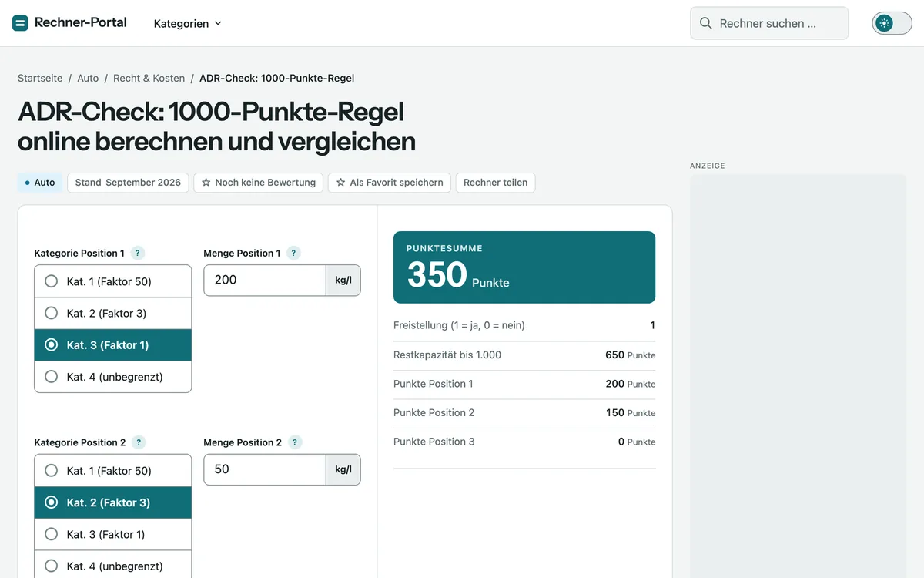The width and height of the screenshot is (924, 578).
Task: Select Kat. 3 (Faktor 1) for Position 2
Action: point(113,534)
